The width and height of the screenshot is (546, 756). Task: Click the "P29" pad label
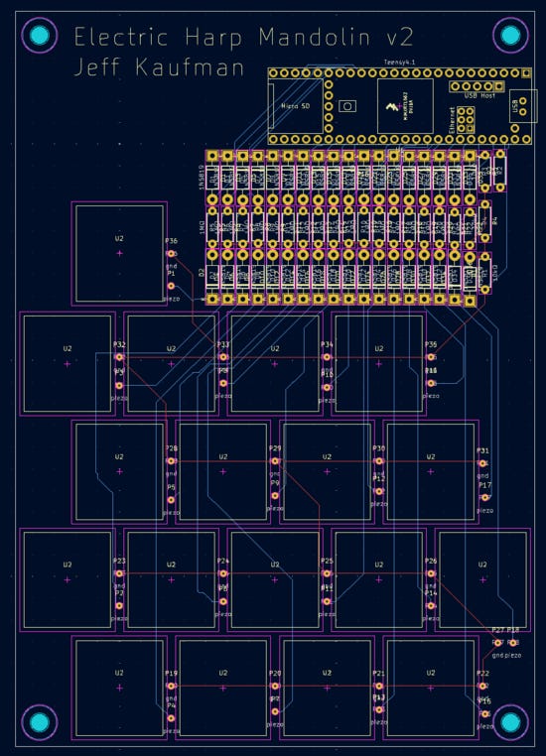point(275,447)
